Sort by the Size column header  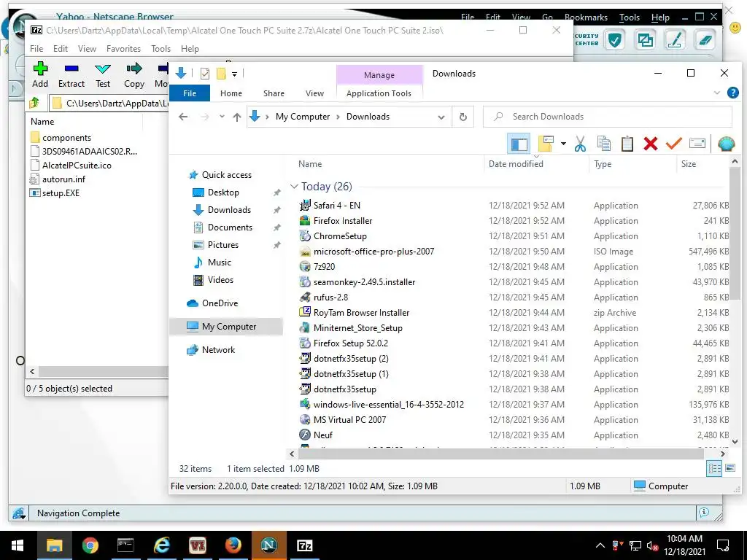(688, 164)
